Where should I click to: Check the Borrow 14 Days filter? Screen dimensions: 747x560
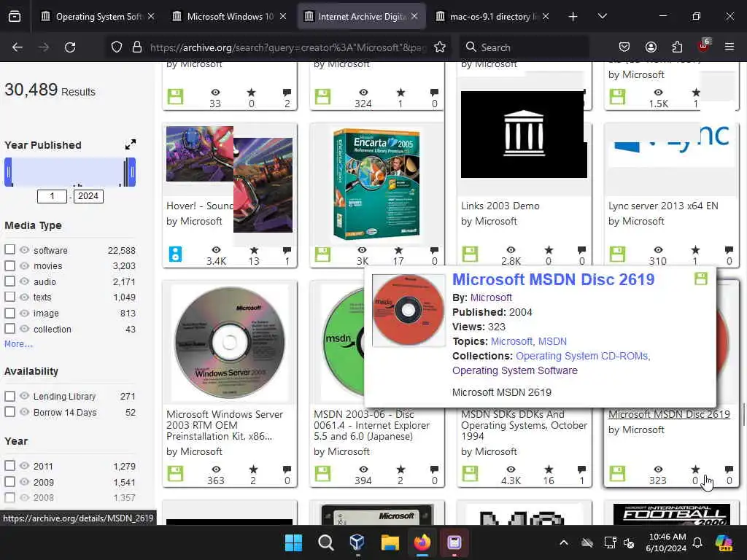click(x=9, y=412)
